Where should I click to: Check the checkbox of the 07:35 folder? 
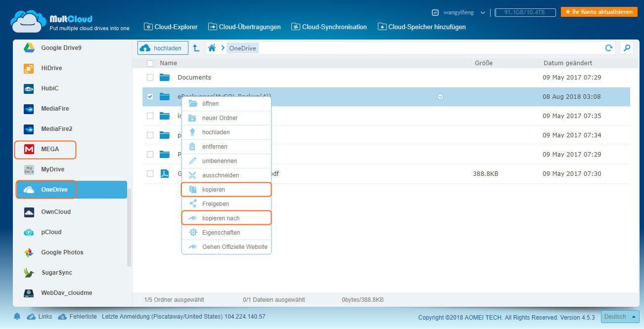pos(150,116)
